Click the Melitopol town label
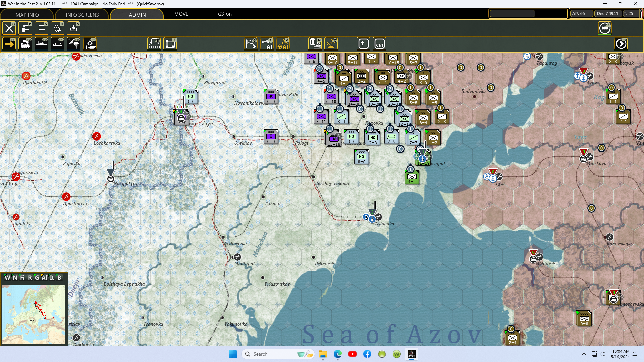This screenshot has height=362, width=644. pos(244,264)
